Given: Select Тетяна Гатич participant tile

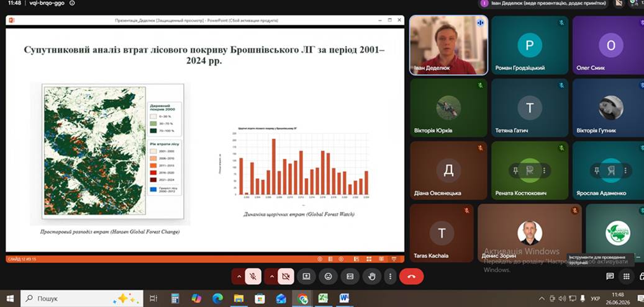Looking at the screenshot, I should [530, 108].
